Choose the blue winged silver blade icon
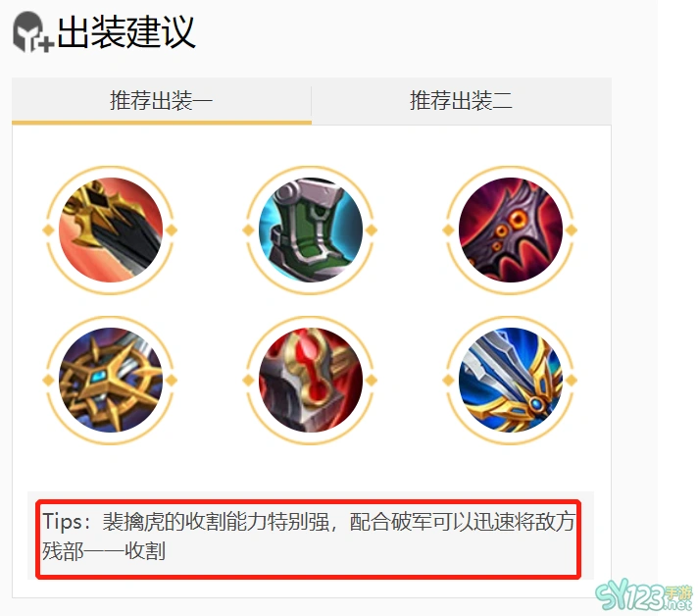This screenshot has width=698, height=616. point(510,380)
